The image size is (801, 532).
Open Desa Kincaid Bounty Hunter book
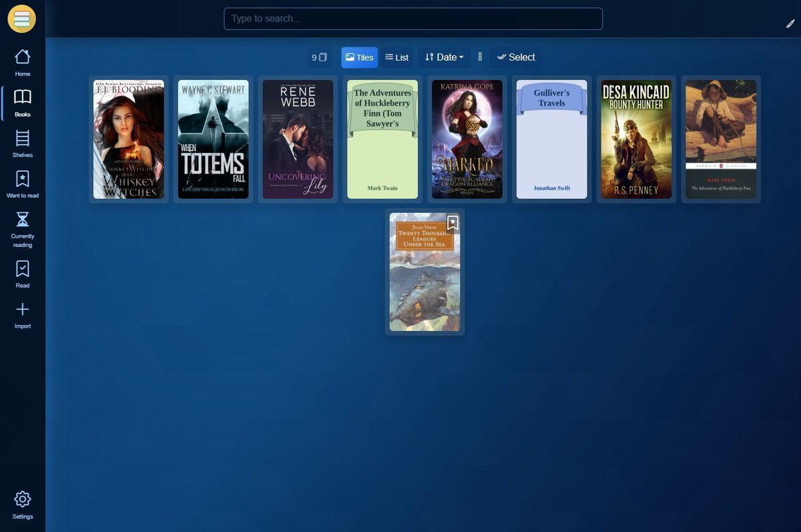(x=636, y=140)
